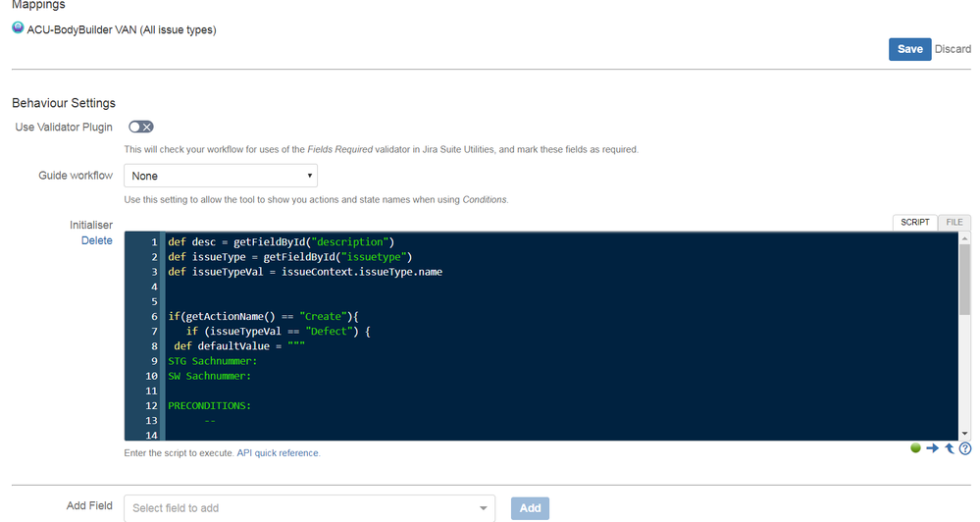Click the Save button

point(910,49)
